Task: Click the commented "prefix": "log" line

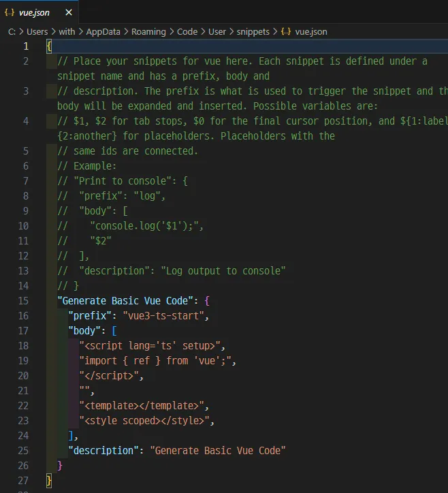Action: point(111,196)
